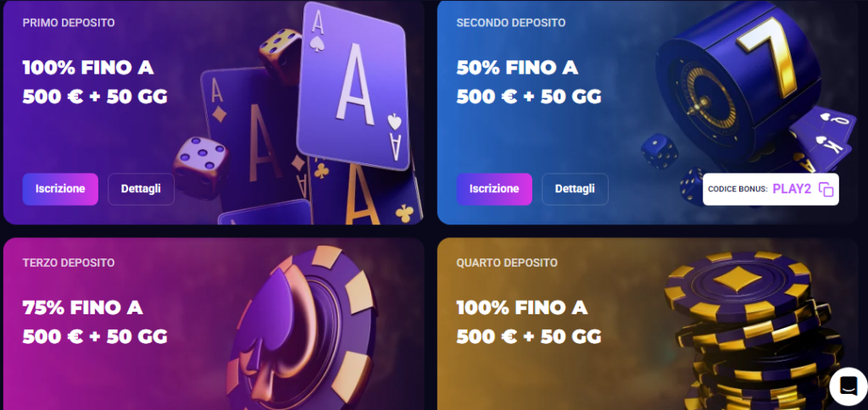Click the Secondo Deposito heading
868x410 pixels.
(511, 23)
